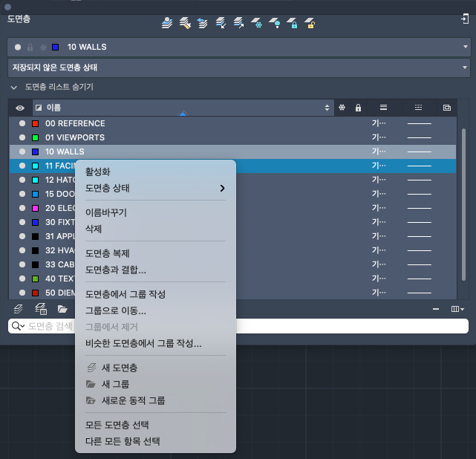Collapse 도면층 리스트 숨기기 chevron
The height and width of the screenshot is (459, 476).
pos(13,88)
